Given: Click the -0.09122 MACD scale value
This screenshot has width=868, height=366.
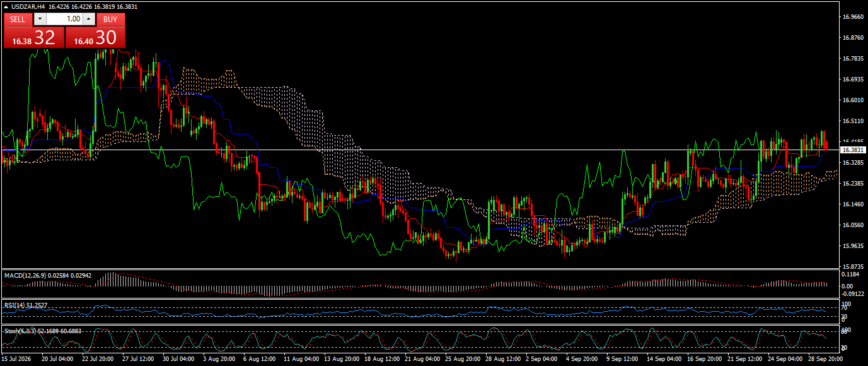Looking at the screenshot, I should [x=854, y=293].
